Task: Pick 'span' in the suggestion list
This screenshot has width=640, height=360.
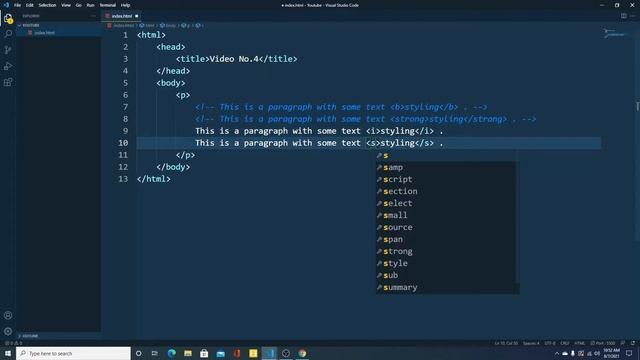Action: [447, 240]
